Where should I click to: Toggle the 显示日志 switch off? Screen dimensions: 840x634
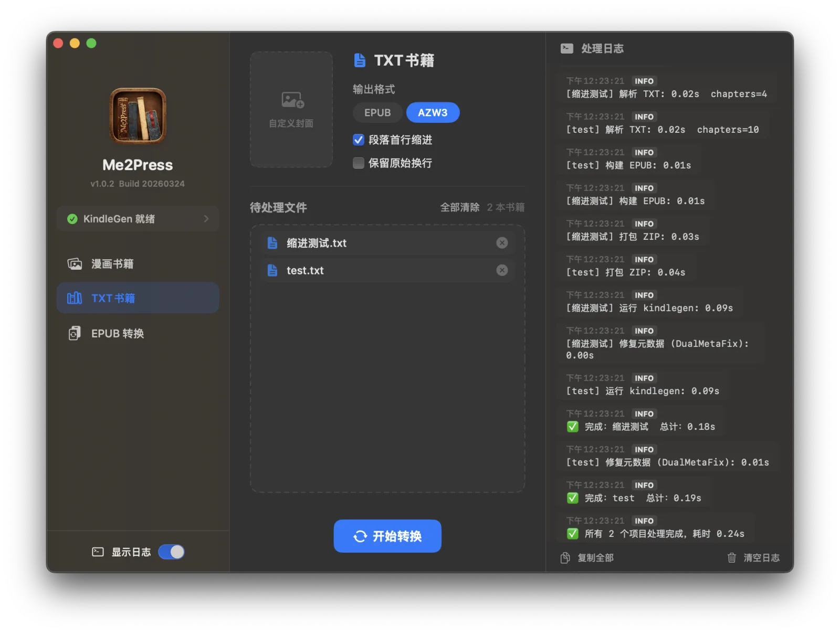pyautogui.click(x=172, y=552)
